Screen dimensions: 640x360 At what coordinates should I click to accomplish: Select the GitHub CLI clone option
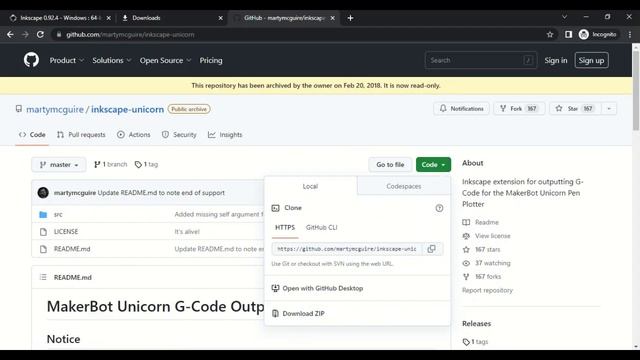pyautogui.click(x=322, y=228)
